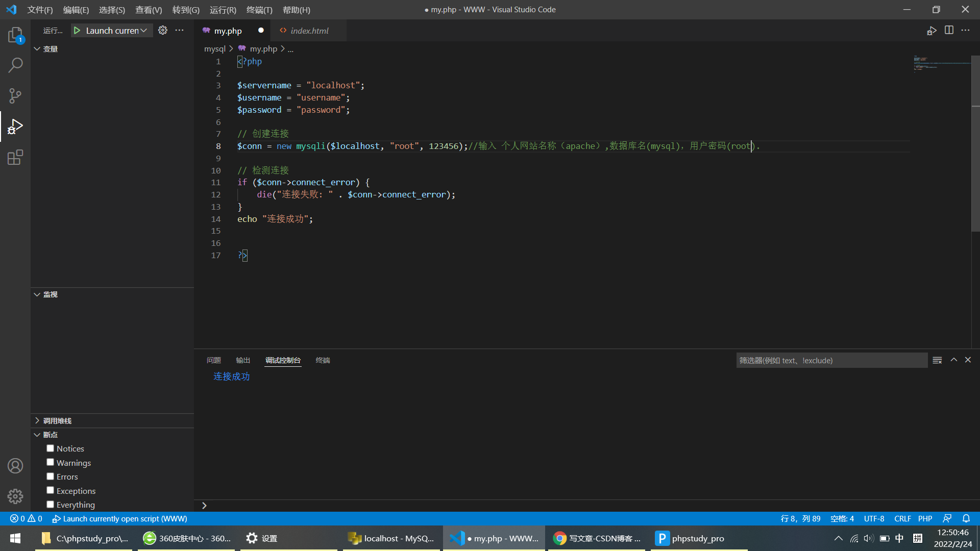Click the PHP language mode in status bar
Image resolution: width=980 pixels, height=551 pixels.
[925, 518]
